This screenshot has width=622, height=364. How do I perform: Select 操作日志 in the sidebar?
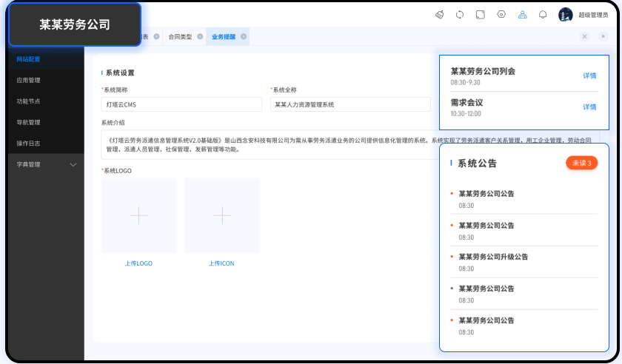[x=28, y=143]
